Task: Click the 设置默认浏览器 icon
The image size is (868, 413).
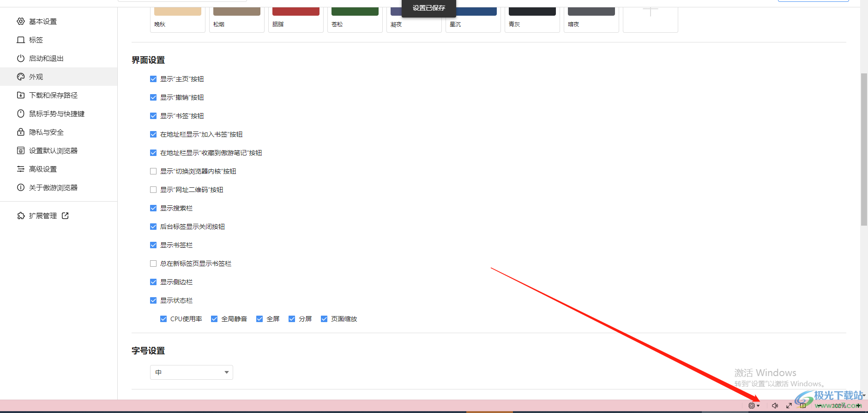Action: point(21,150)
